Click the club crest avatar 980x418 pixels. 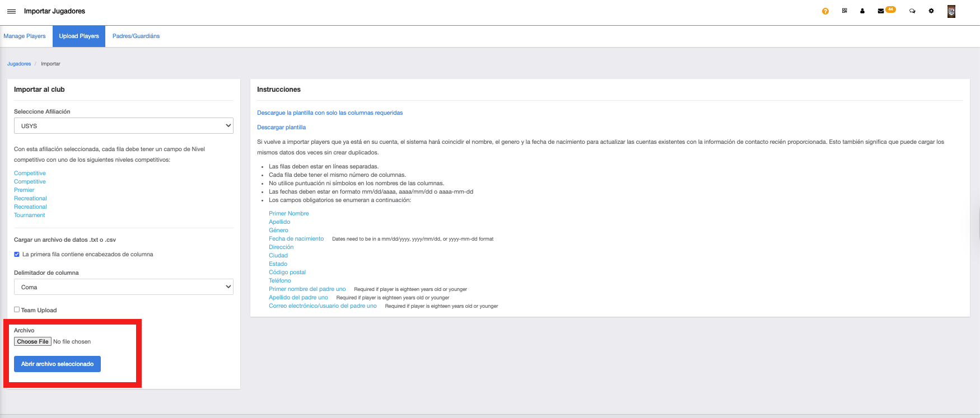click(951, 11)
